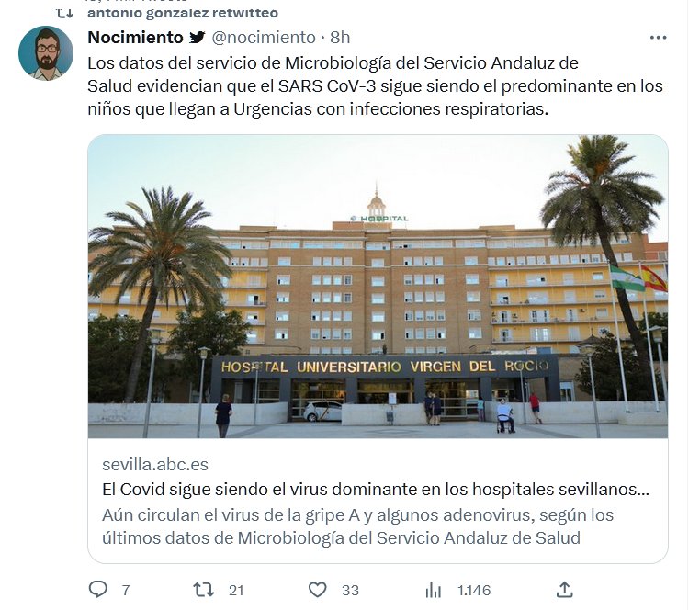Click the article description about gripe A
This screenshot has width=700, height=610.
[x=357, y=526]
